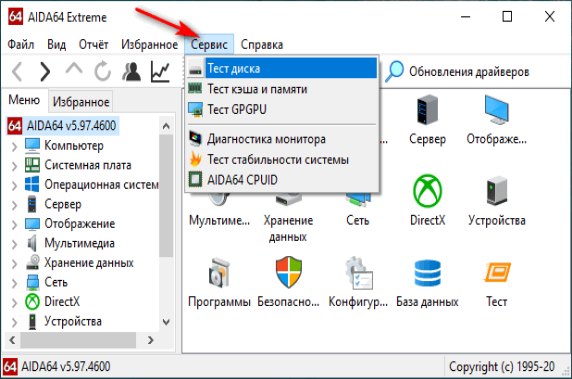
Task: Open the user silhouette toolbar icon
Action: (x=131, y=71)
